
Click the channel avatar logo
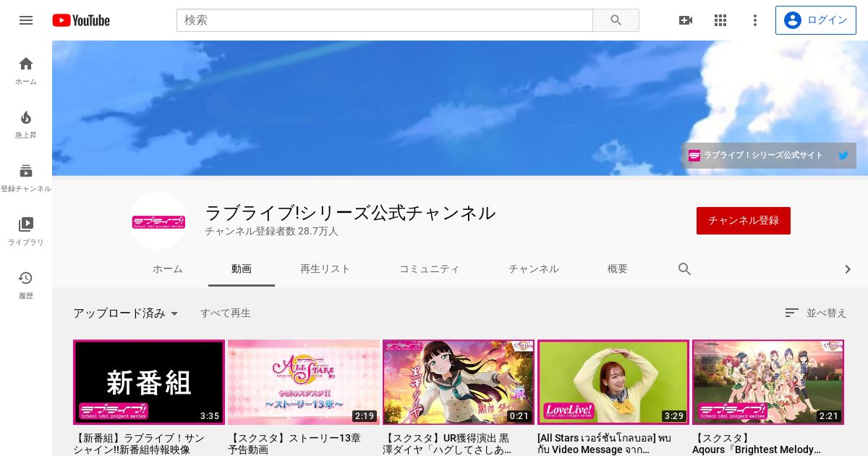[158, 221]
